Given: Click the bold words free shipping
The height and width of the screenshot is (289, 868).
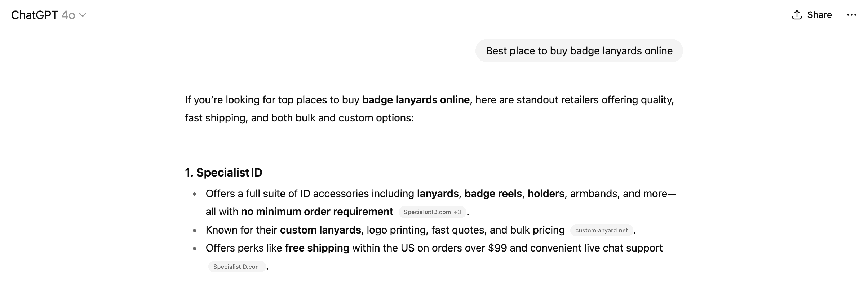Looking at the screenshot, I should 317,248.
